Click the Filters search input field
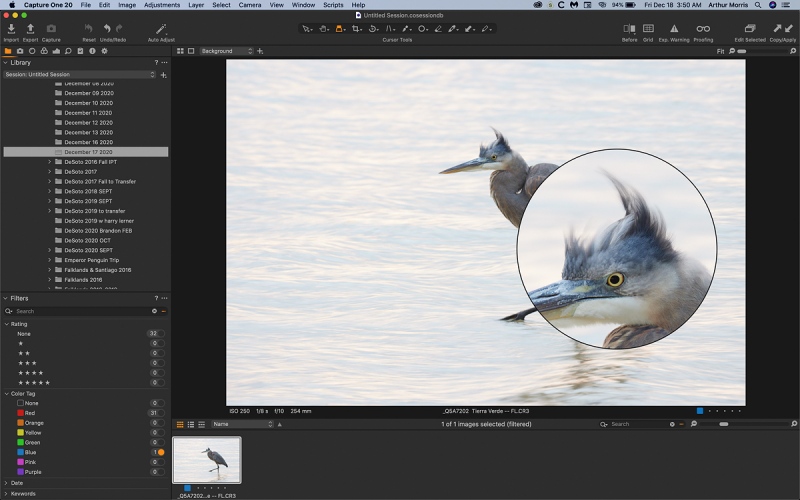The width and height of the screenshot is (800, 500). pos(82,311)
